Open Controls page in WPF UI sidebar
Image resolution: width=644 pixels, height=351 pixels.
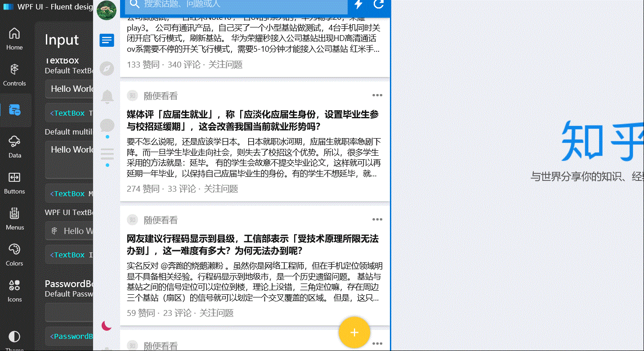(x=14, y=74)
